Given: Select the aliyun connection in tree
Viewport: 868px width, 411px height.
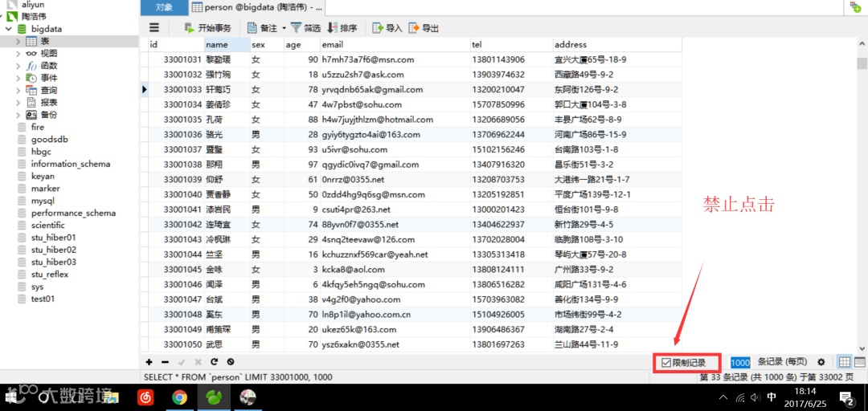Looking at the screenshot, I should [x=32, y=5].
